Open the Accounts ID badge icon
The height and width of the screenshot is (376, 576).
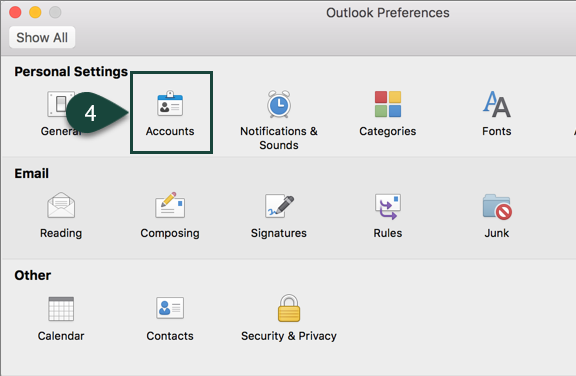click(x=170, y=103)
